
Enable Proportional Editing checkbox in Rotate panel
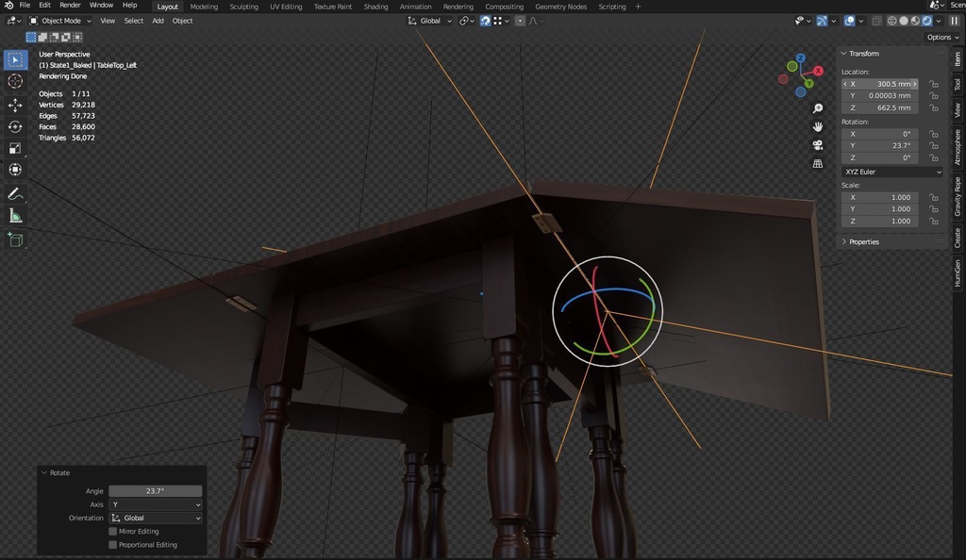[x=113, y=545]
